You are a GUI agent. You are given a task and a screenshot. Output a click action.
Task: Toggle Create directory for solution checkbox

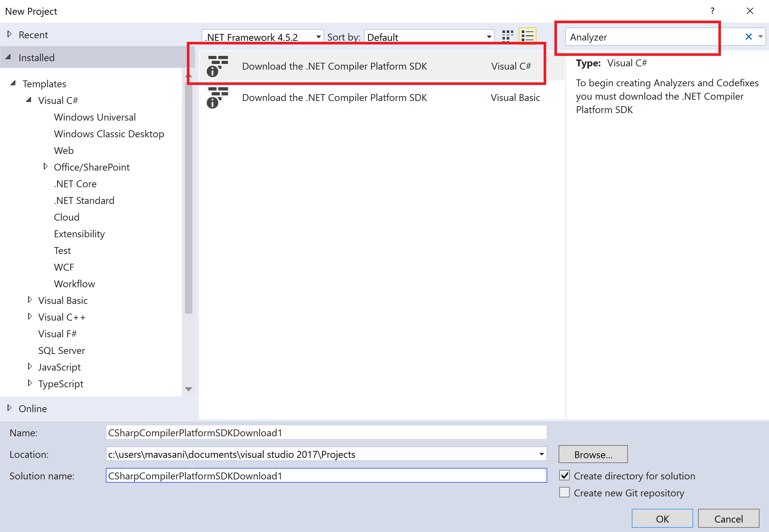click(564, 475)
